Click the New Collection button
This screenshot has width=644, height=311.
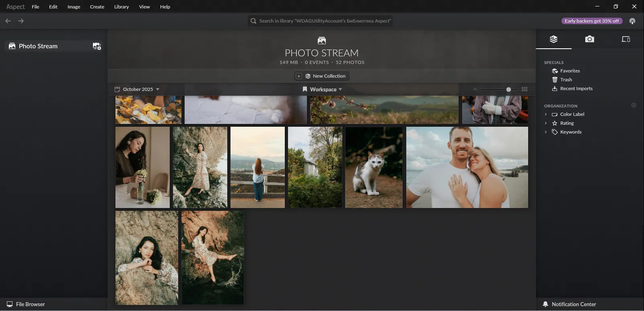[x=325, y=76]
